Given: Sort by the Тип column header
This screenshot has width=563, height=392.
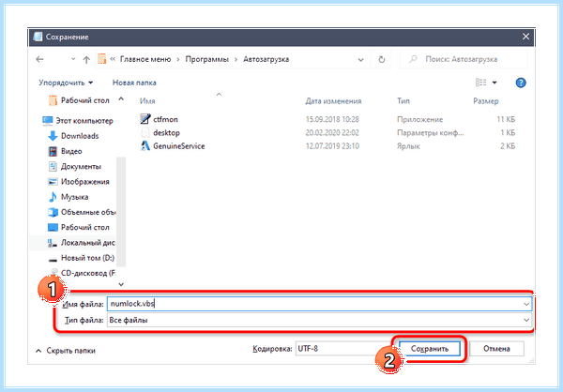Looking at the screenshot, I should 403,101.
